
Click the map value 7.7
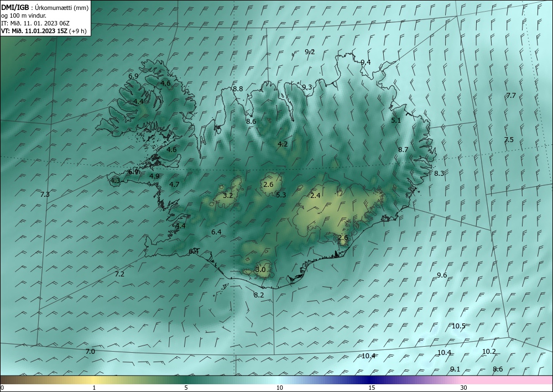pos(510,95)
